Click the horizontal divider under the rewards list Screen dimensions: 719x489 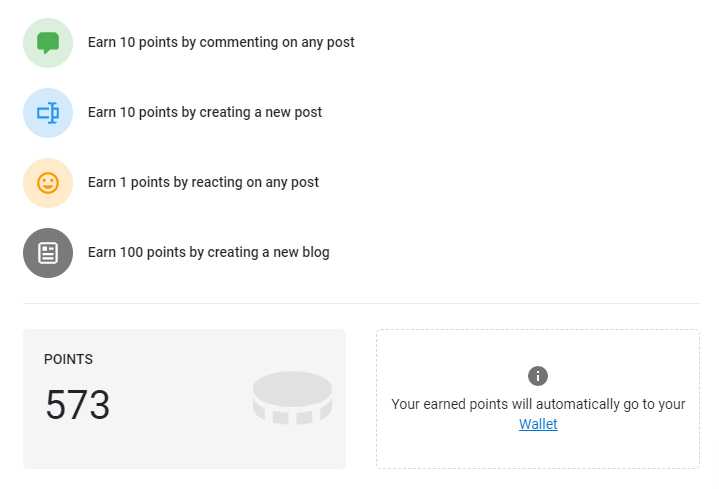pos(361,303)
